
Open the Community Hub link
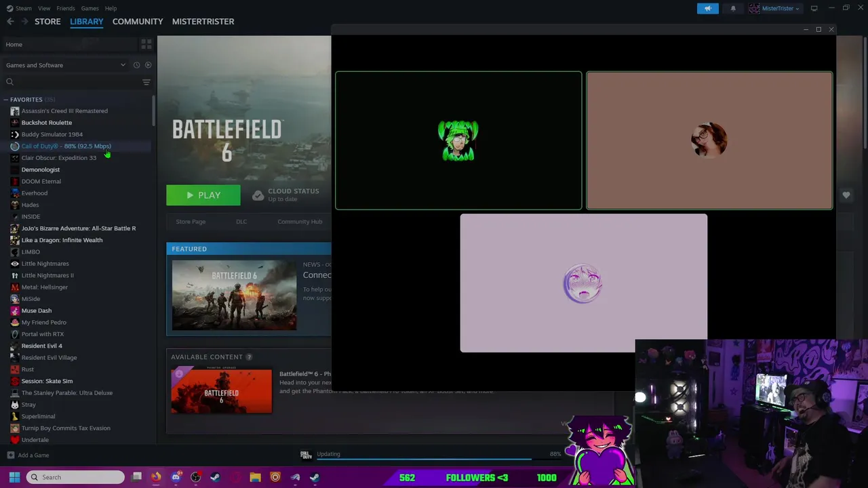point(300,222)
